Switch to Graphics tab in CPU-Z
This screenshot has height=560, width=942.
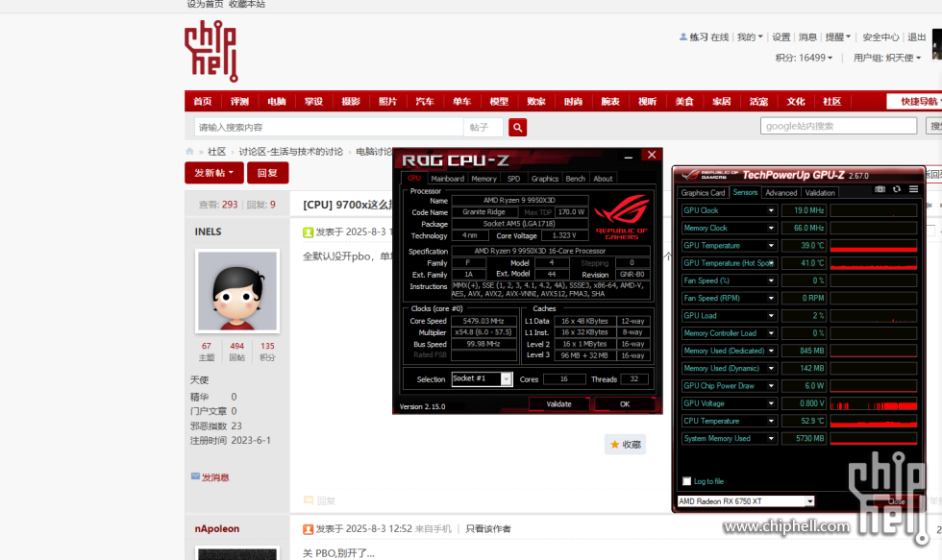point(544,179)
